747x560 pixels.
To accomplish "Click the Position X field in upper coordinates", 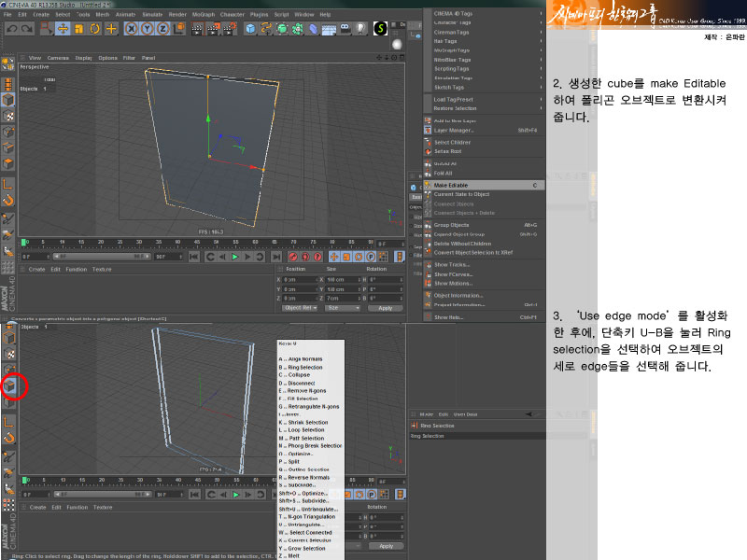I will click(301, 279).
